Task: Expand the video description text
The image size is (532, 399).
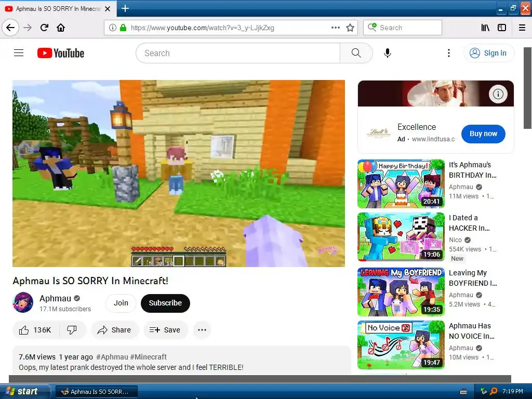Action: coord(131,367)
